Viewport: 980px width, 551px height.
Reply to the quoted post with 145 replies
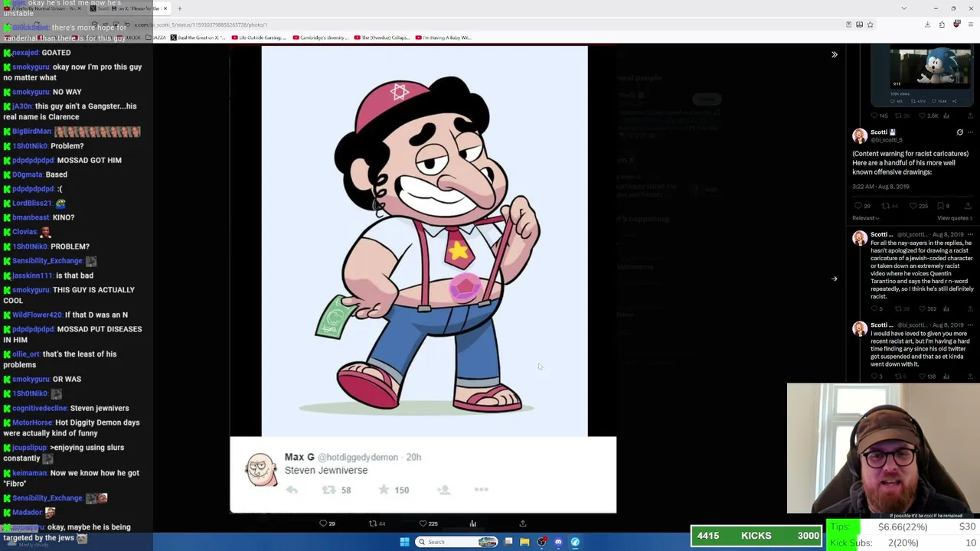[x=876, y=116]
